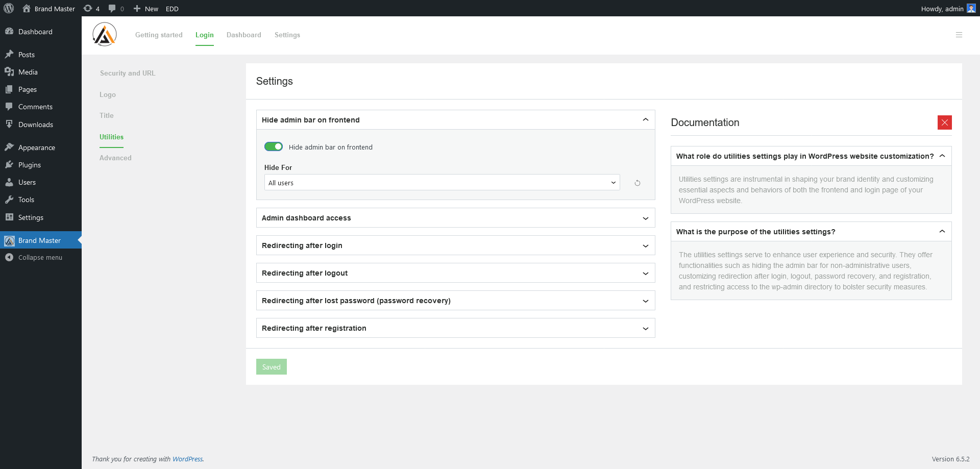Click the Media library sidebar icon
This screenshot has width=980, height=469.
10,71
